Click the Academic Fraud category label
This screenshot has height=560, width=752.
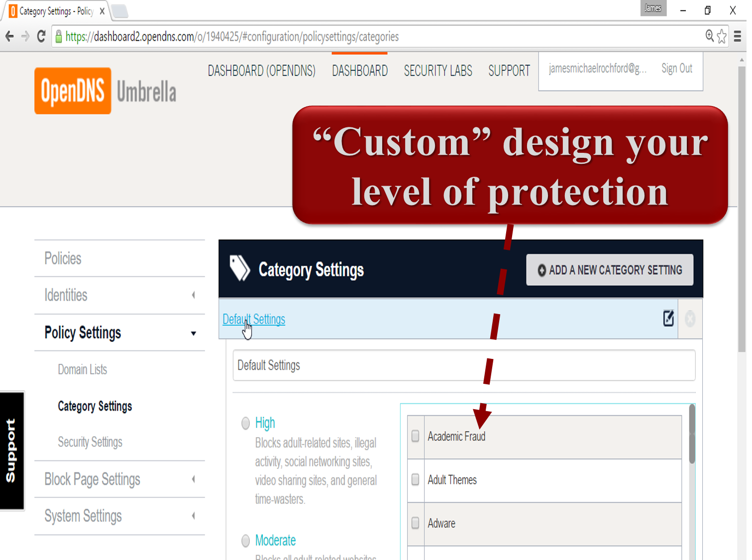tap(456, 437)
